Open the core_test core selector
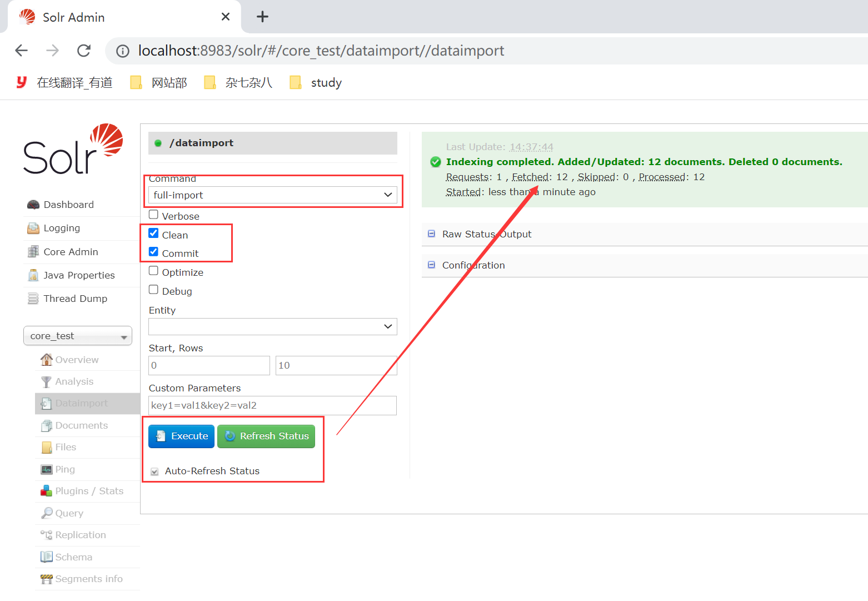The height and width of the screenshot is (601, 868). pos(78,336)
